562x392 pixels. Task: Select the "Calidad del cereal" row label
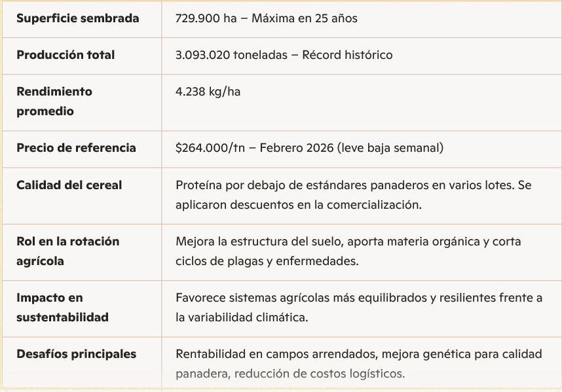point(69,185)
